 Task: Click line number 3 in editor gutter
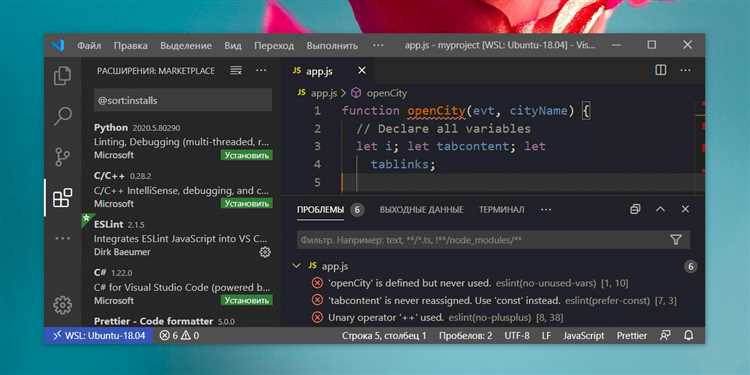[x=317, y=146]
